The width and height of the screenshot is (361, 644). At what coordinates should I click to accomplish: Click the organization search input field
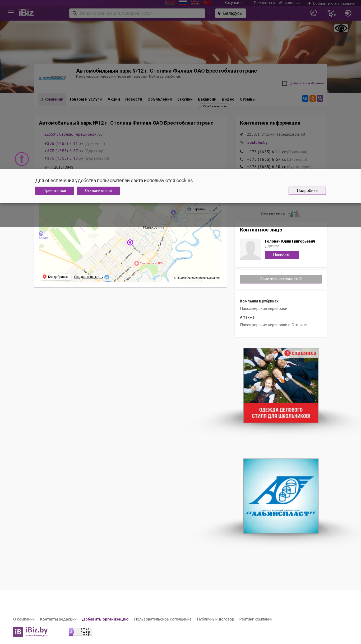137,13
